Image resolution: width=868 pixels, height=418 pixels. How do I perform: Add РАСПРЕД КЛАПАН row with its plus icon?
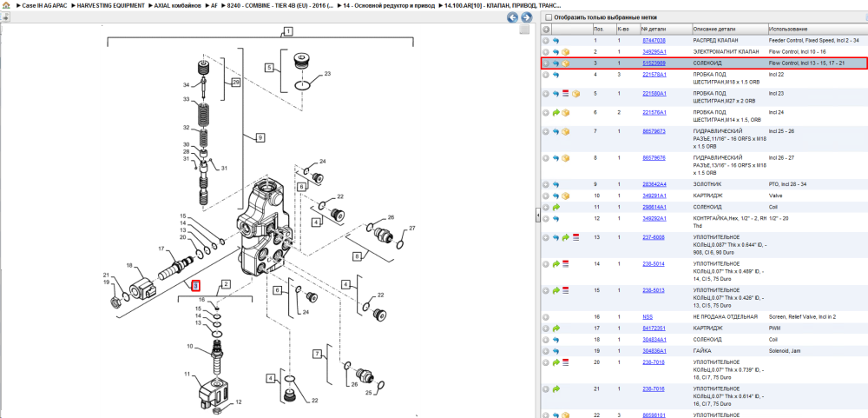click(546, 41)
